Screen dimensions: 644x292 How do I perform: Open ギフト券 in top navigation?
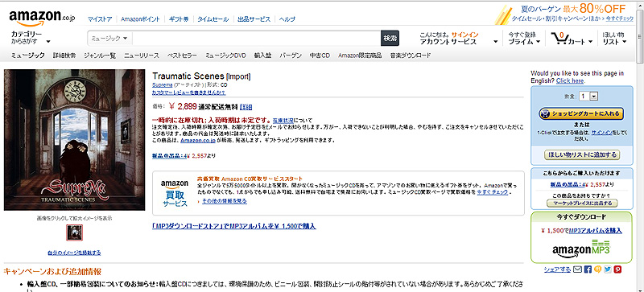(179, 19)
